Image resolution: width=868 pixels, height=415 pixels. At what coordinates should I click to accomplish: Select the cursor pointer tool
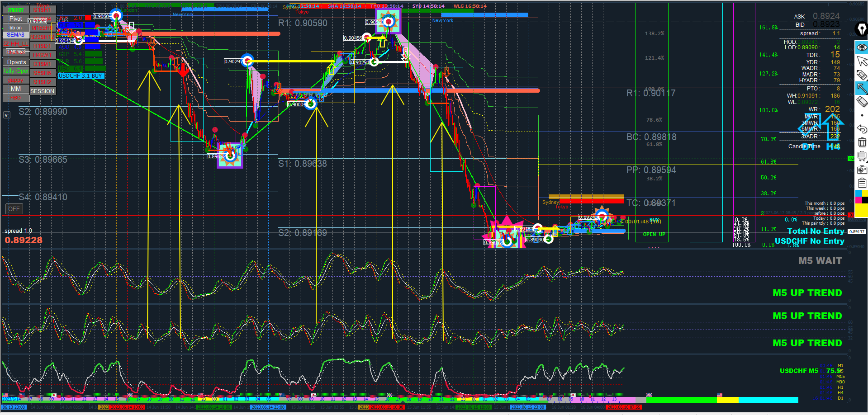coord(862,61)
